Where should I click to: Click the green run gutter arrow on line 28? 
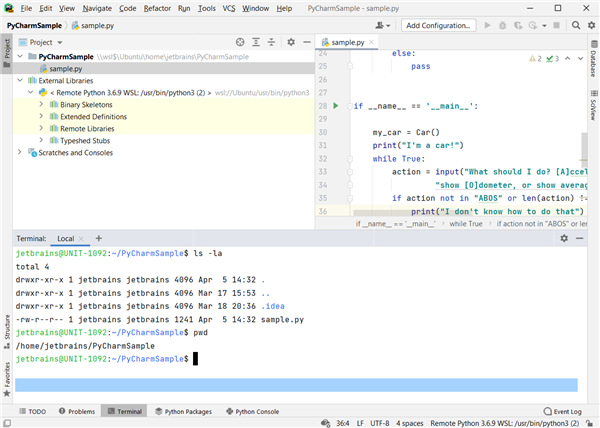point(336,106)
